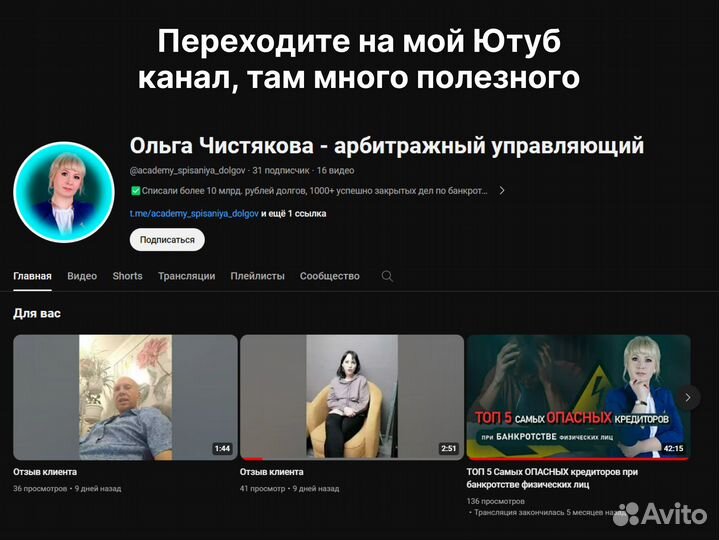Click the '36 просмотров • 9 дней назад' text
Image resolution: width=719 pixels, height=540 pixels.
(67, 489)
